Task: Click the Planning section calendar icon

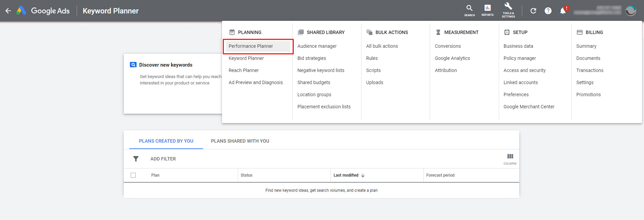Action: 232,32
